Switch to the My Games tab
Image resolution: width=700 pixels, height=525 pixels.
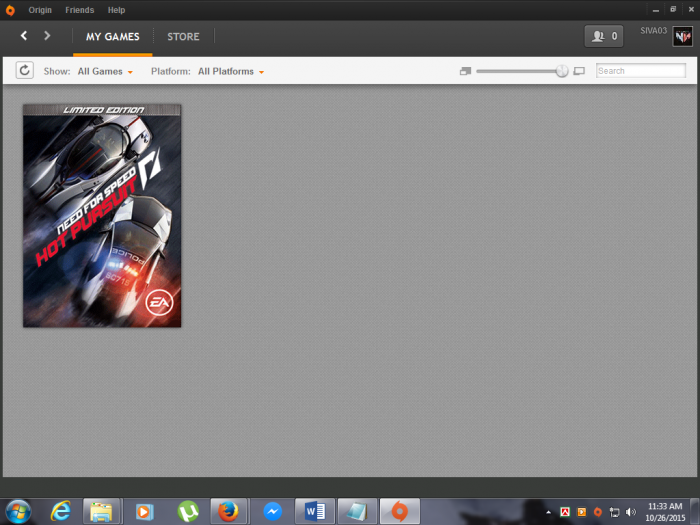coord(112,37)
